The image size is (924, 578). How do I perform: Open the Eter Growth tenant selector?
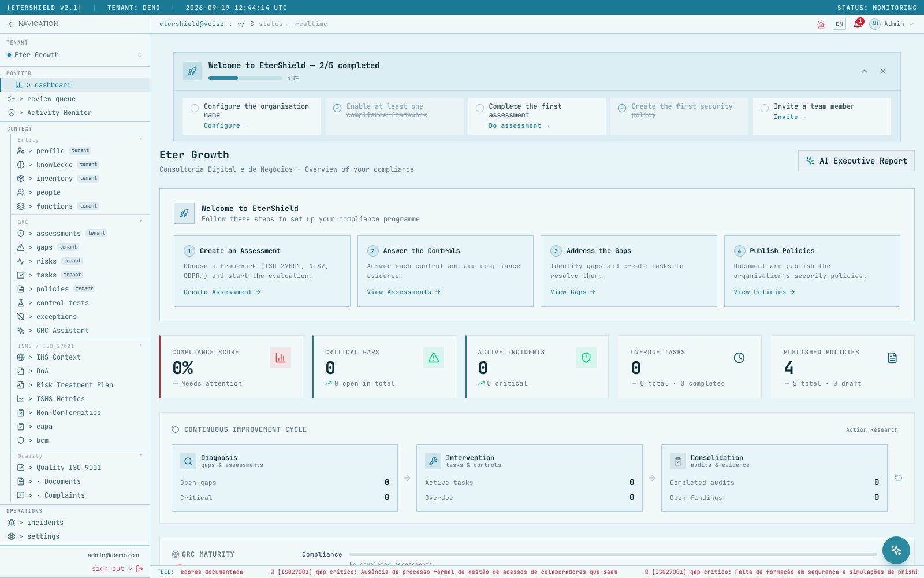click(x=74, y=55)
